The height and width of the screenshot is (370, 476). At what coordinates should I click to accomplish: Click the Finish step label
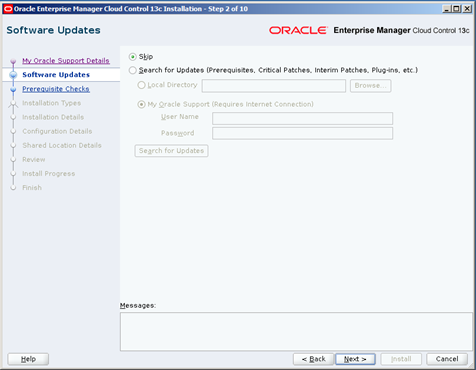click(32, 188)
